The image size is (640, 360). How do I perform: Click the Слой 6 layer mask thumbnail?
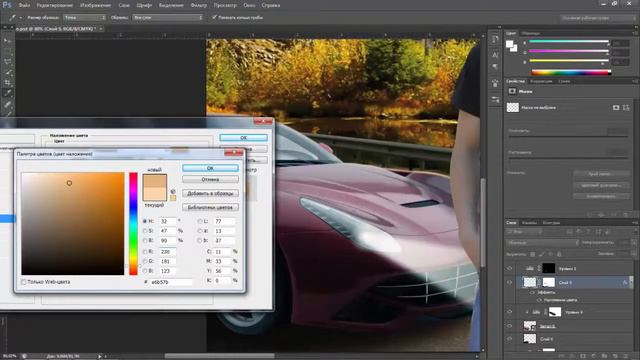click(x=549, y=282)
